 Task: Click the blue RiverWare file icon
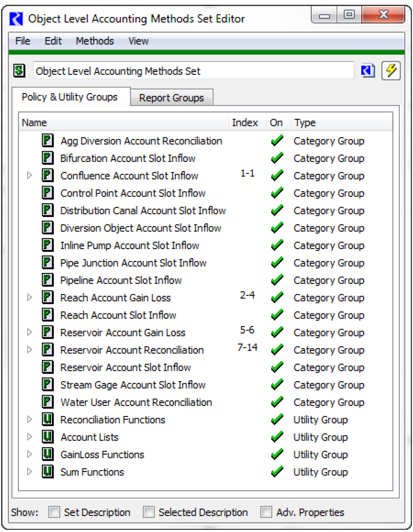pos(367,70)
